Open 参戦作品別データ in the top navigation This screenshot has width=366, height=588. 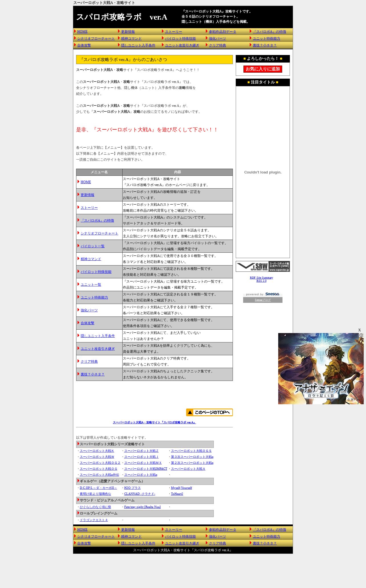click(223, 32)
